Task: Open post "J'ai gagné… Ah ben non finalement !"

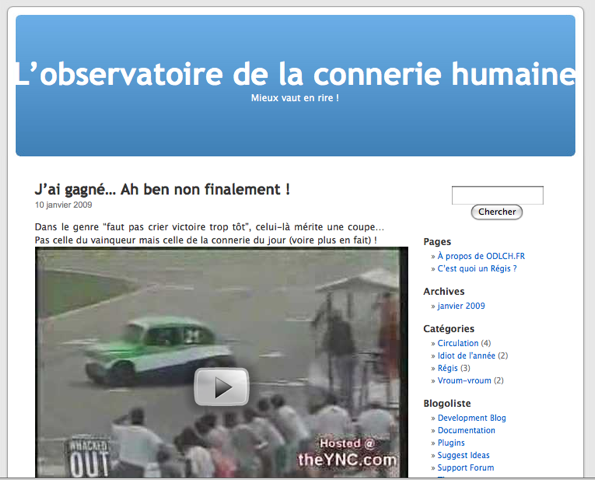Action: pyautogui.click(x=162, y=189)
